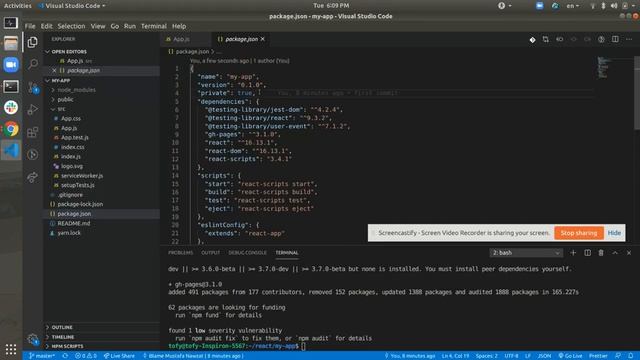This screenshot has width=640, height=360.
Task: Click Go Live in status bar
Action: (x=570, y=356)
